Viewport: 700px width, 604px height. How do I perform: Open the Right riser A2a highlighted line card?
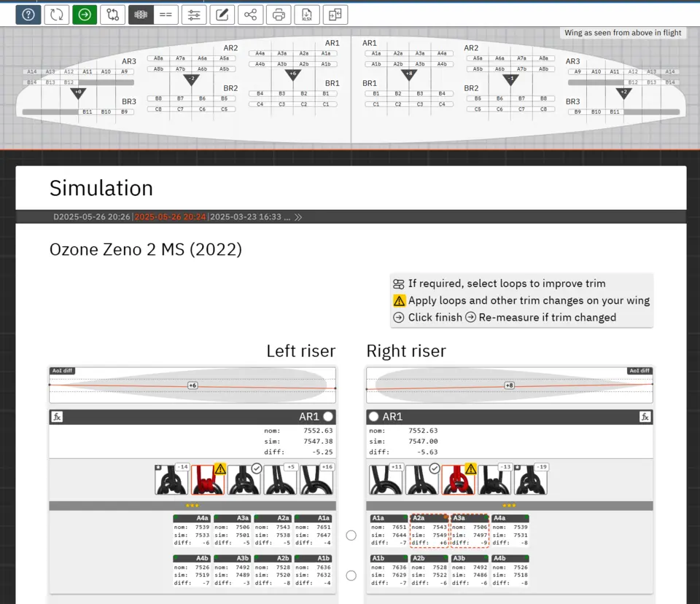tap(429, 530)
